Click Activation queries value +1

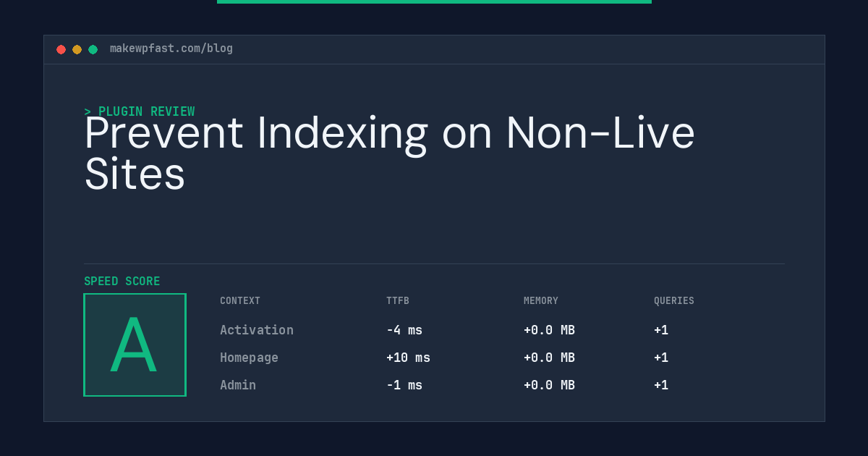pyautogui.click(x=661, y=330)
